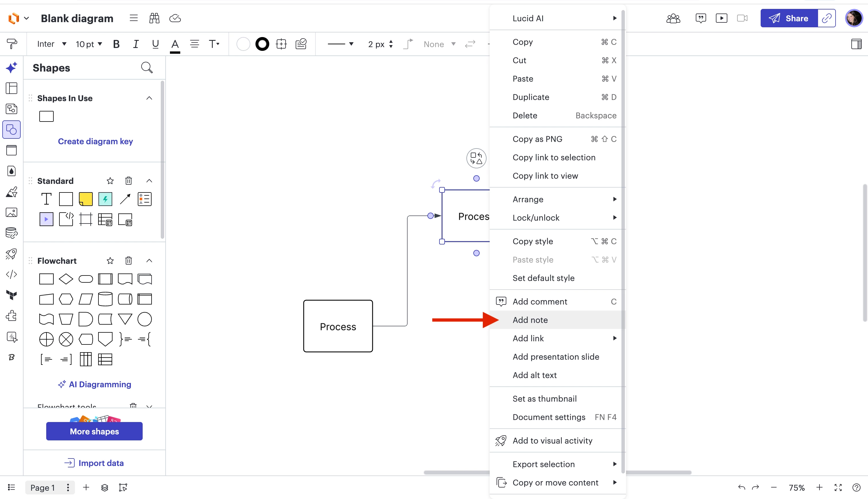Image resolution: width=868 pixels, height=499 pixels.
Task: Click the Paint Format roller icon
Action: tap(12, 44)
